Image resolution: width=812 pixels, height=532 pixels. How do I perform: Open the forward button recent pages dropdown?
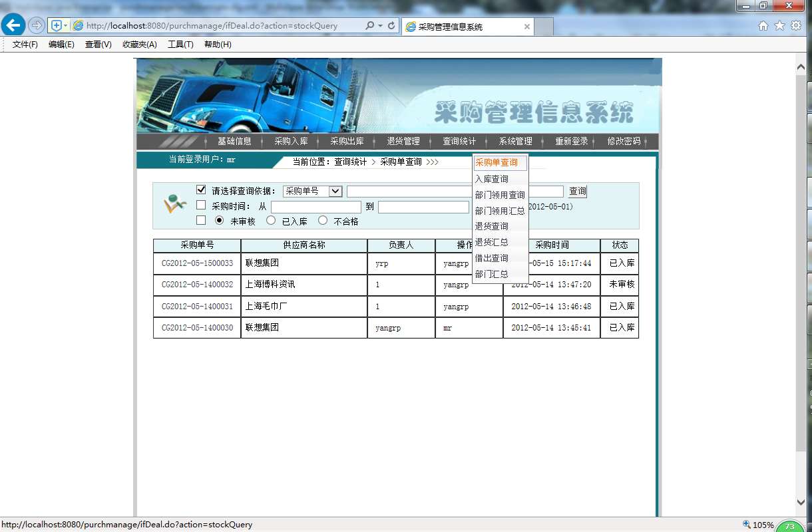[x=36, y=24]
